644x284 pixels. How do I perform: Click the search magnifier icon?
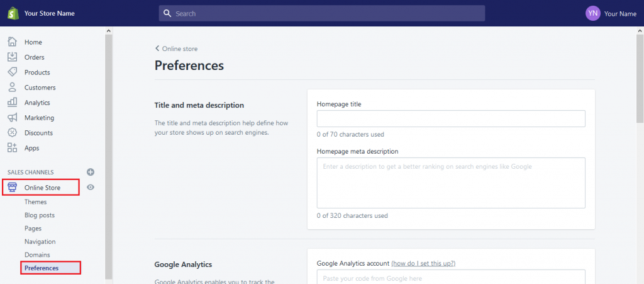pyautogui.click(x=167, y=14)
